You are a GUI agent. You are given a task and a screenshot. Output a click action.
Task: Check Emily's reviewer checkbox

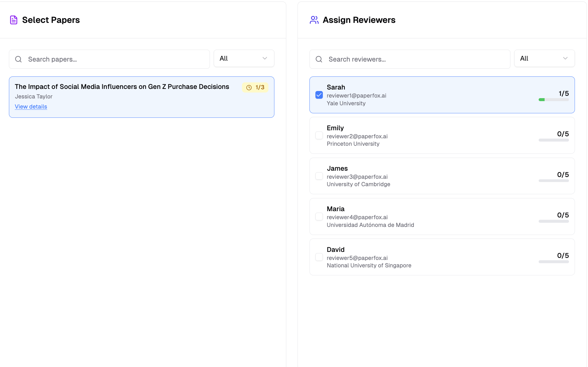tap(319, 135)
